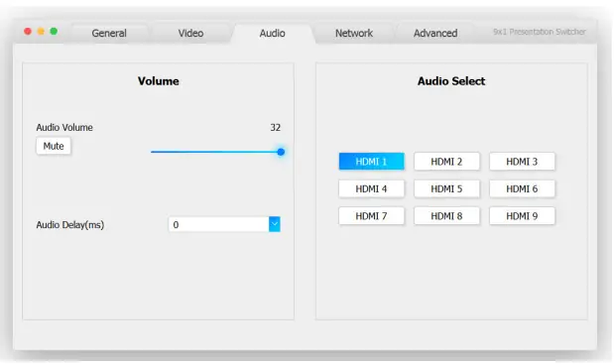Expand the Audio Delay dropdown arrow

coord(275,224)
